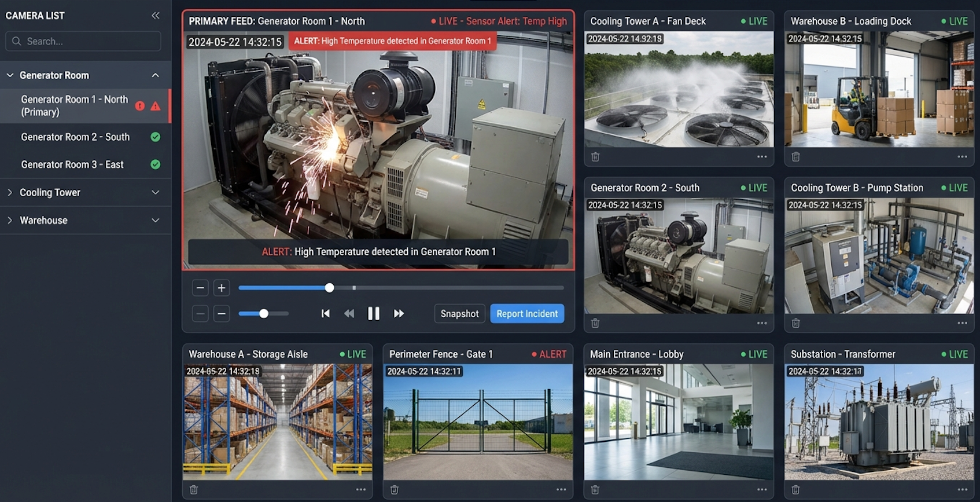This screenshot has height=502, width=980.
Task: Click the timeline plus button
Action: pyautogui.click(x=221, y=288)
